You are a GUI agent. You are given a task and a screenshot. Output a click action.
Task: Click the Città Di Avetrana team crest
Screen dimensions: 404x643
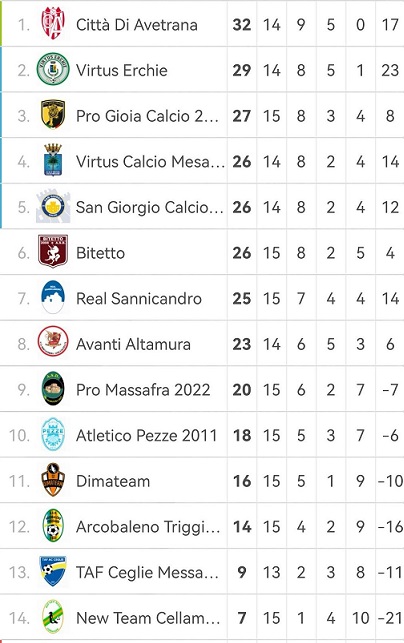click(53, 24)
